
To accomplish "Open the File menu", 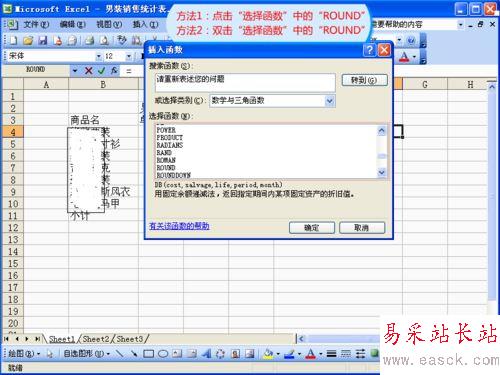I will (x=36, y=24).
